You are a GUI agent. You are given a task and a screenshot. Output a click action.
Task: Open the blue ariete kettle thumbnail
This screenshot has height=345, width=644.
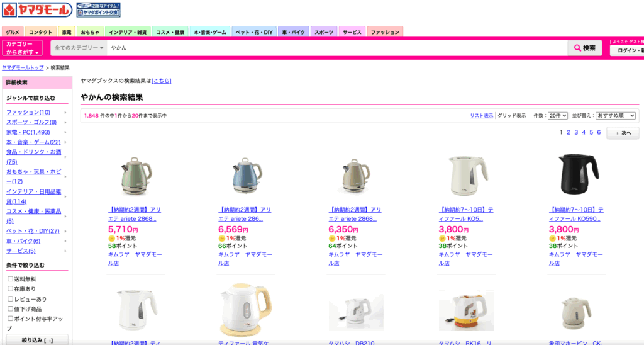coord(246,175)
